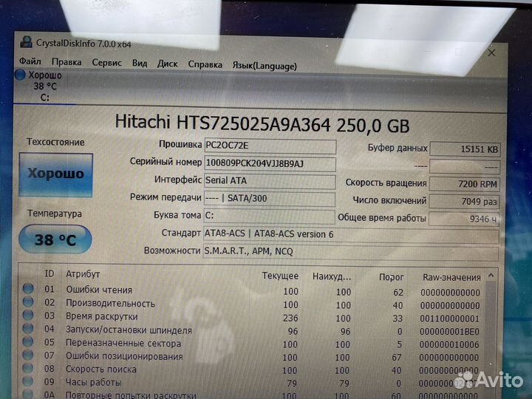Viewport: 532px width, 399px height.
Task: Open the Диск menu
Action: 167,64
